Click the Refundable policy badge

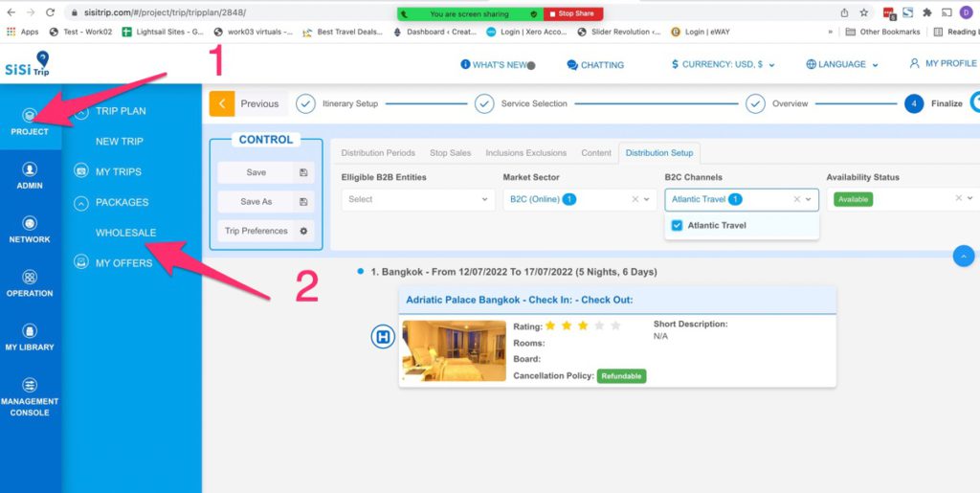621,376
